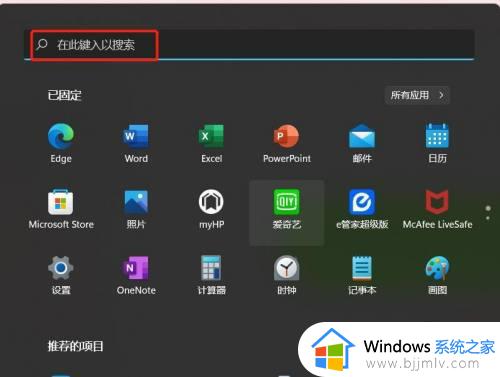Open the Excel pinned app
Image resolution: width=500 pixels, height=377 pixels.
click(x=211, y=143)
